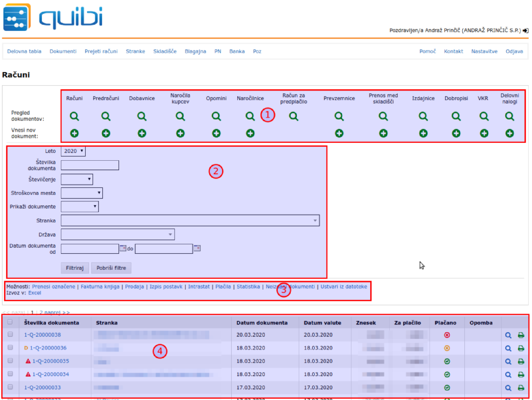Click Ustvari iz datoteke link

[344, 286]
